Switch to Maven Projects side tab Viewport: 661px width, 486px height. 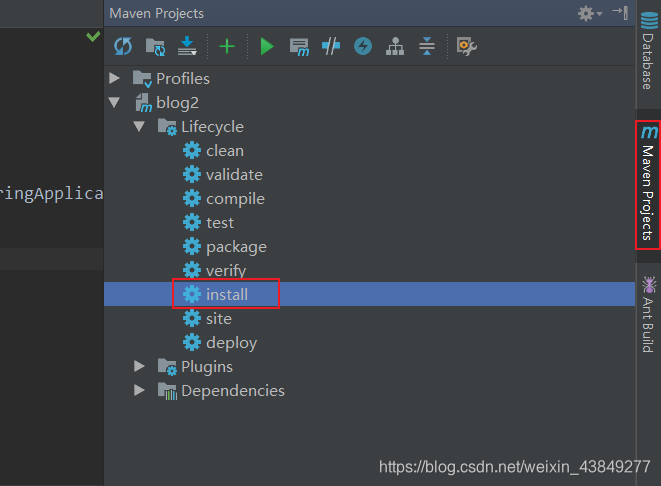coord(648,185)
